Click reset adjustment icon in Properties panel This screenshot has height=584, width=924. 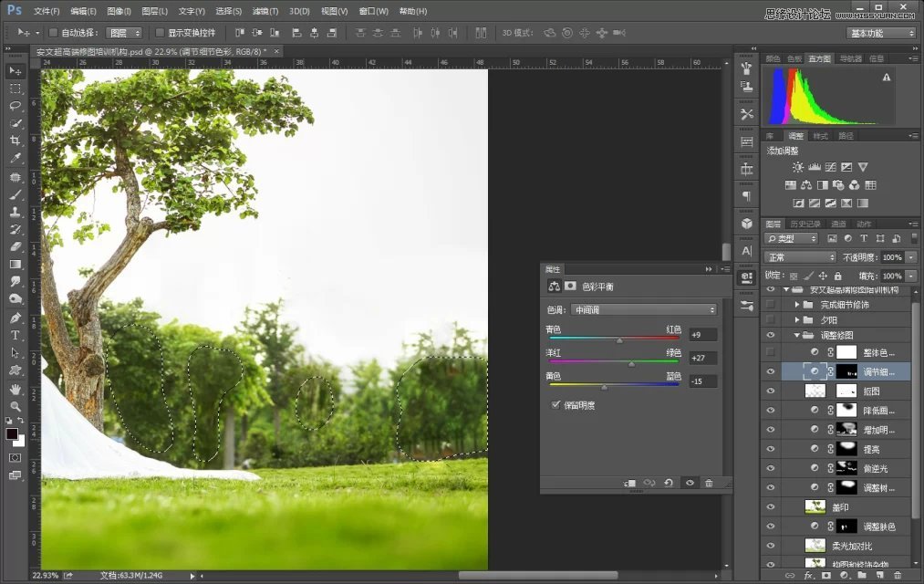coord(669,483)
